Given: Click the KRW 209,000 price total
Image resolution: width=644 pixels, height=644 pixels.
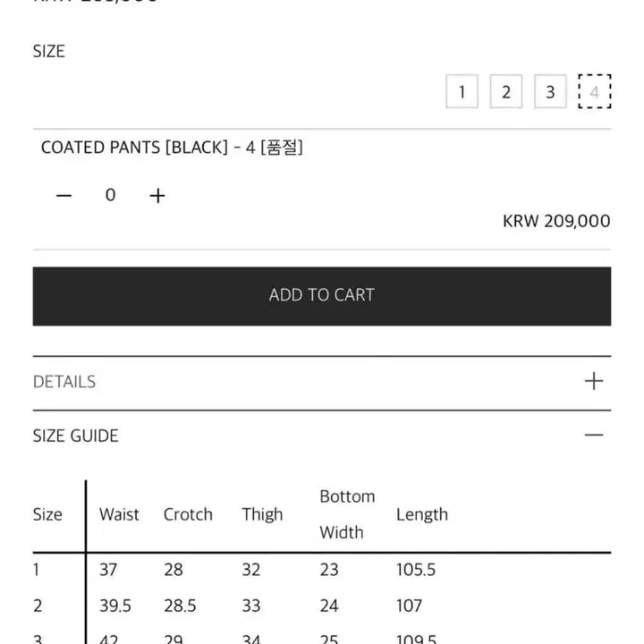Looking at the screenshot, I should tap(556, 222).
